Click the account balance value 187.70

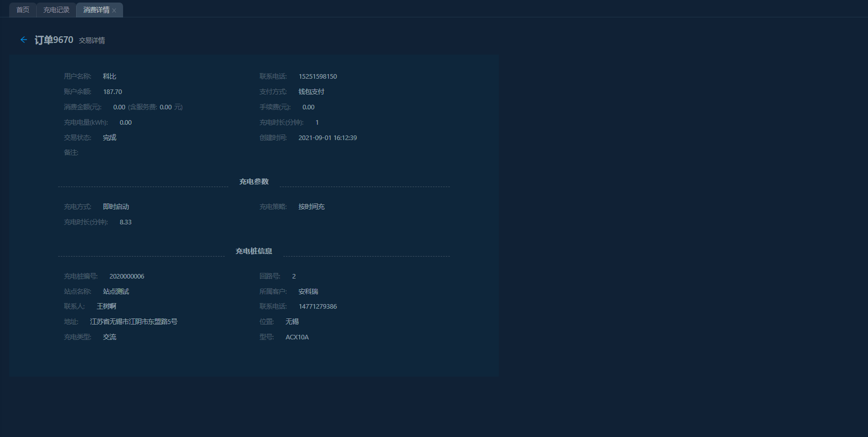point(112,92)
